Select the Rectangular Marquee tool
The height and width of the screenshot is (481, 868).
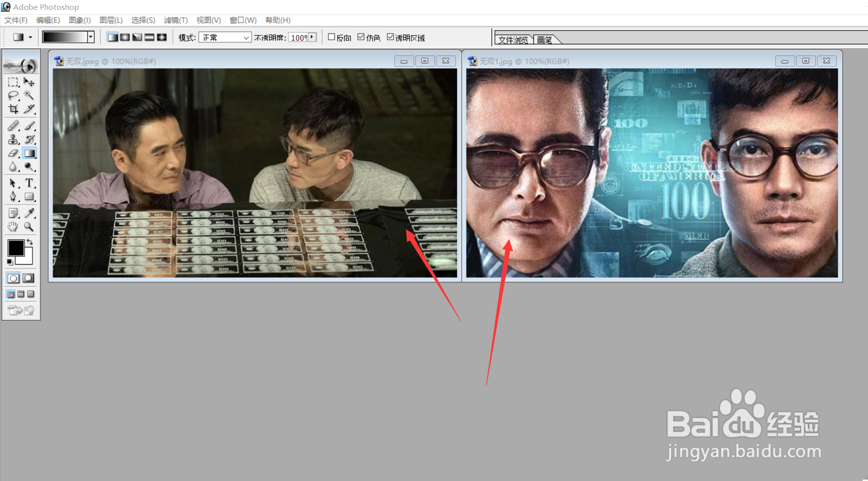(x=13, y=82)
